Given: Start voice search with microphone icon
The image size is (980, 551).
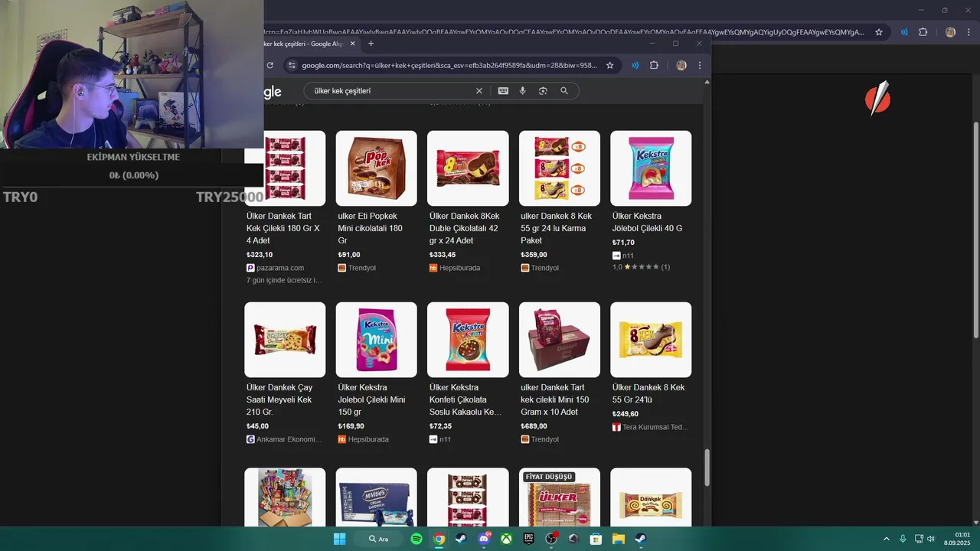Looking at the screenshot, I should (523, 90).
